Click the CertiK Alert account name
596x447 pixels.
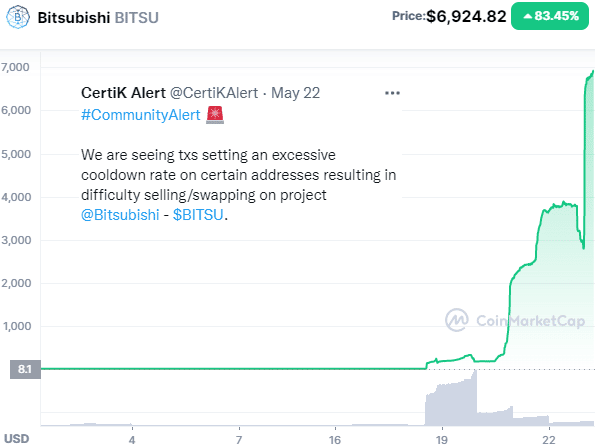123,93
